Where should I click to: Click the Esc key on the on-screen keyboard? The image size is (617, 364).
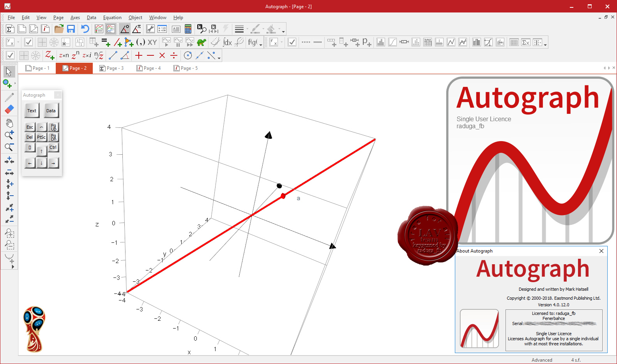coord(30,127)
